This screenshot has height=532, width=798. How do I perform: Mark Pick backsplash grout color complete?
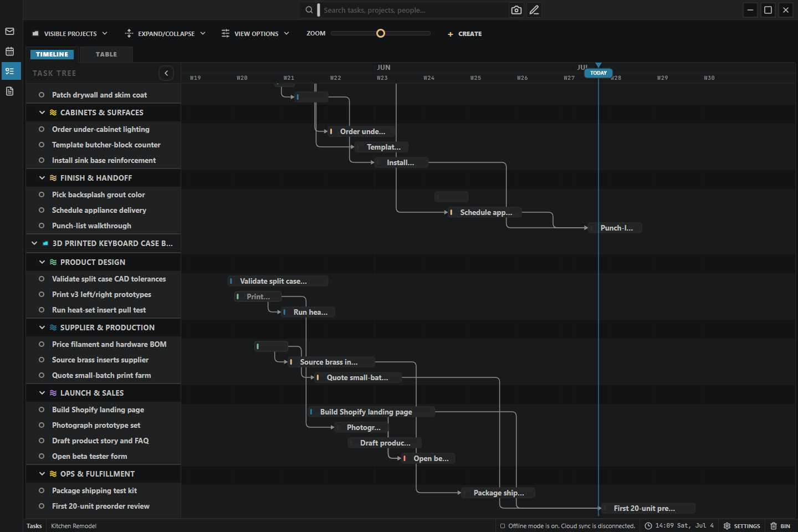tap(42, 195)
